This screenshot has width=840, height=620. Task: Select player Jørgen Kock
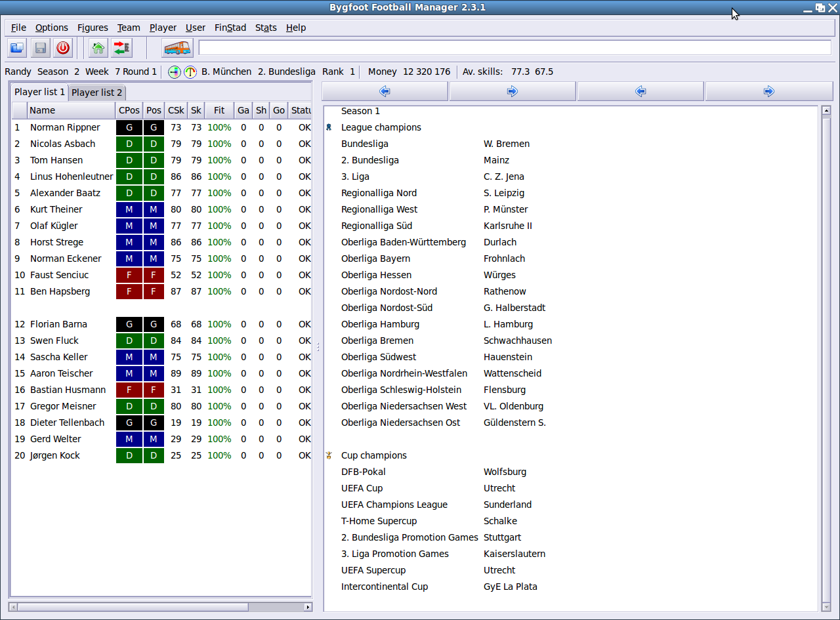pos(54,455)
